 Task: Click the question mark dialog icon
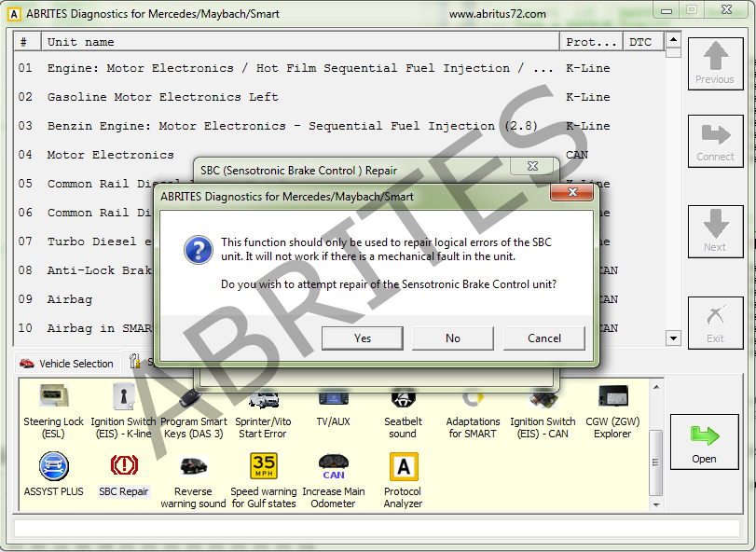point(199,250)
